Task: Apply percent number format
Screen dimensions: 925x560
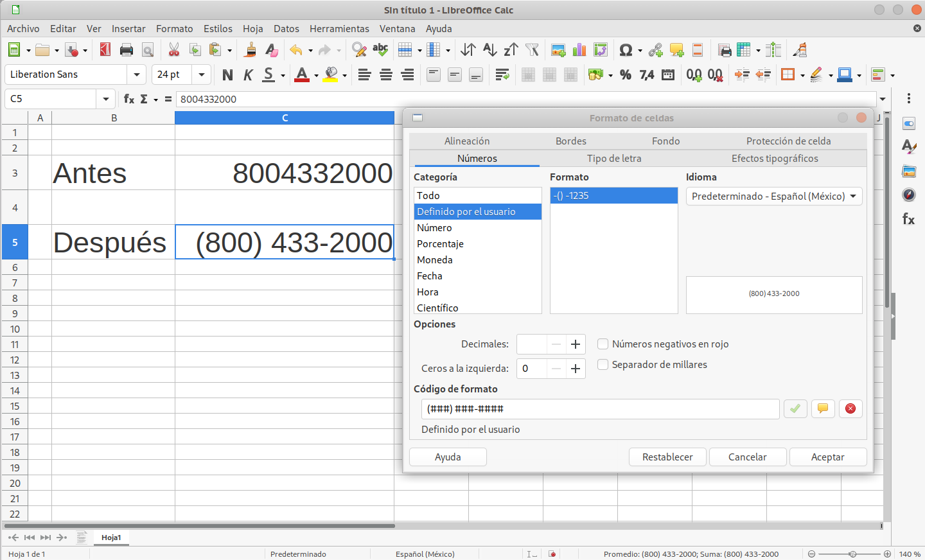Action: click(625, 74)
